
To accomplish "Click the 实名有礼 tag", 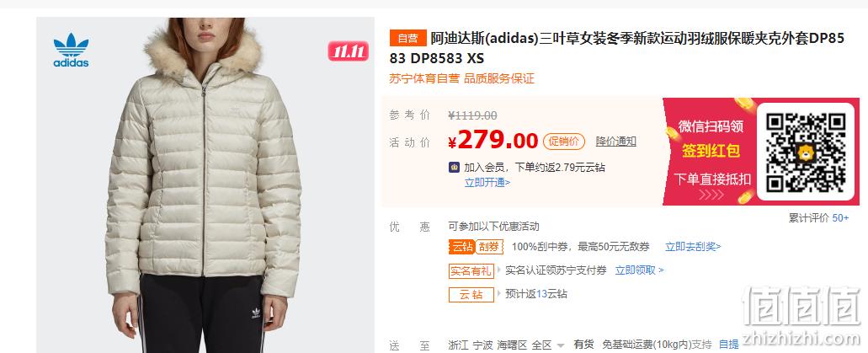I will click(x=471, y=270).
